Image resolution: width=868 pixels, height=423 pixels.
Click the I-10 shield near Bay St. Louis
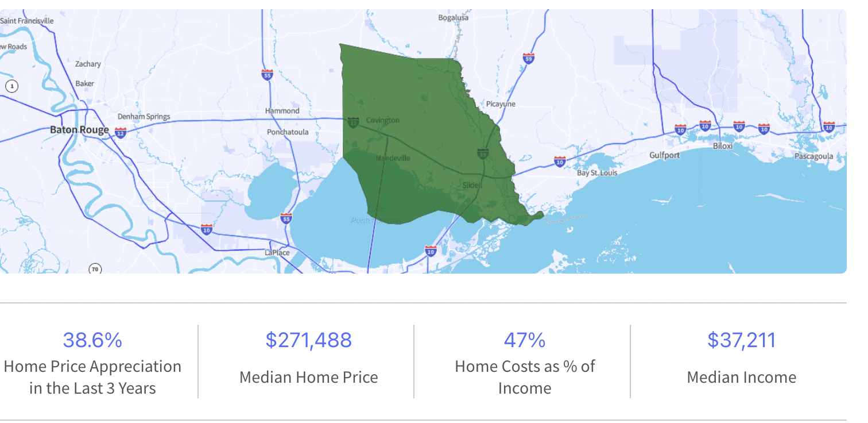point(560,161)
